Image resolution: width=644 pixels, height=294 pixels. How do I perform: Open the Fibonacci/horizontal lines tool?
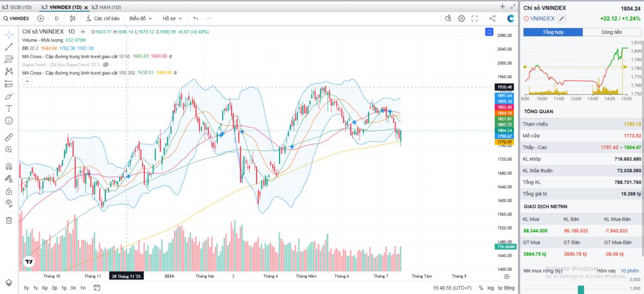click(x=9, y=59)
